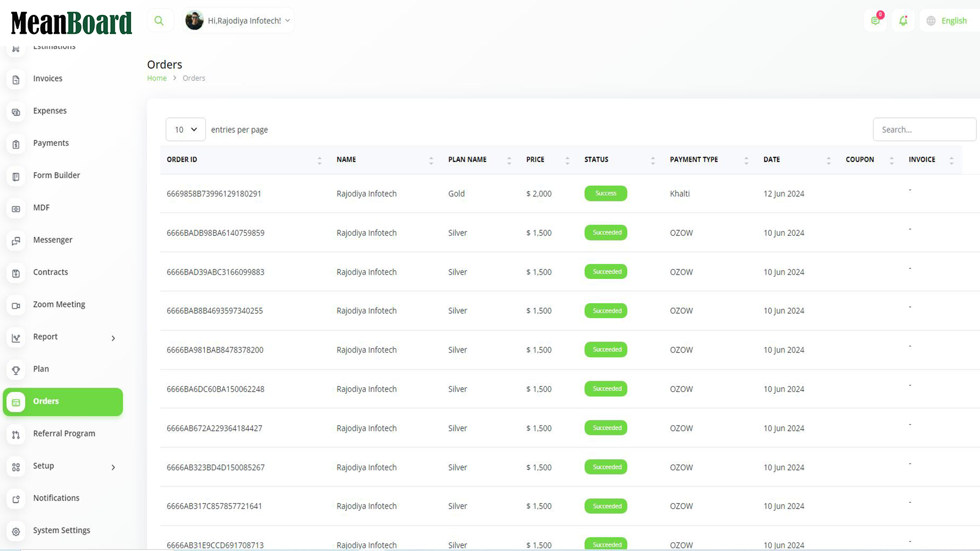Click the Invoices sidebar icon
Viewport: 980px width, 551px height.
(16, 80)
